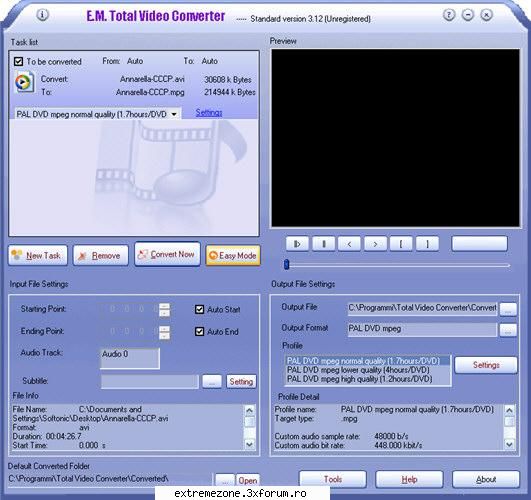This screenshot has width=531, height=500.
Task: Open the Tools menu button
Action: click(333, 479)
